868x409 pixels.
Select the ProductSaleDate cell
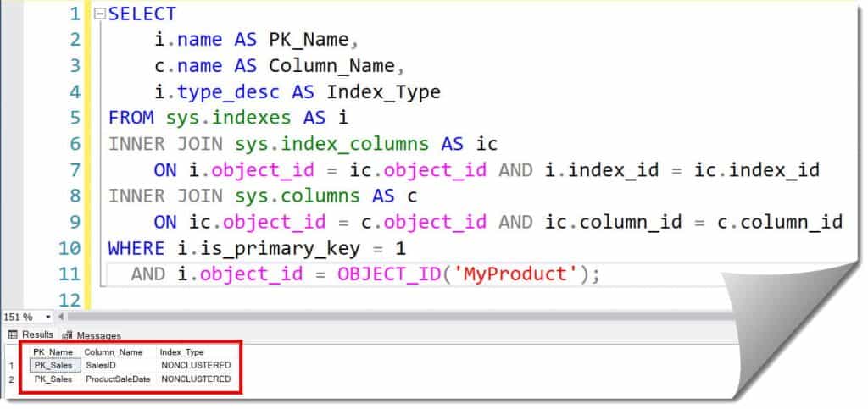118,379
